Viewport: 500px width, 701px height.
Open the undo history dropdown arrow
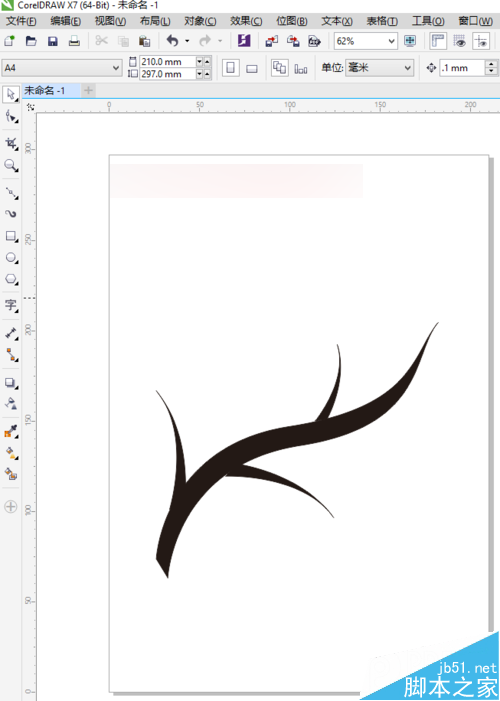click(187, 42)
